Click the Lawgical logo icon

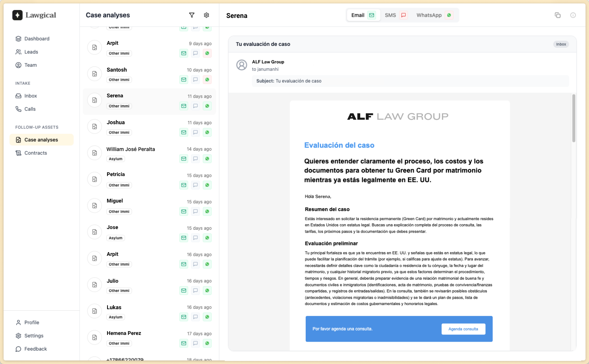pos(18,15)
